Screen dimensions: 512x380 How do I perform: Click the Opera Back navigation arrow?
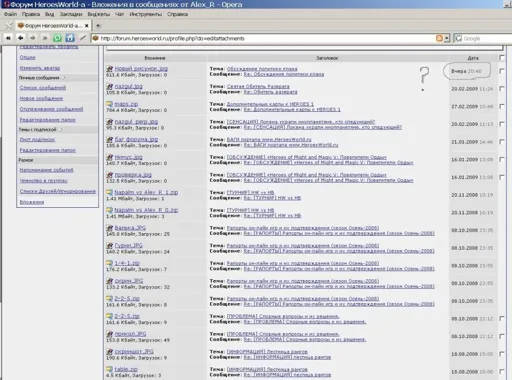point(21,38)
